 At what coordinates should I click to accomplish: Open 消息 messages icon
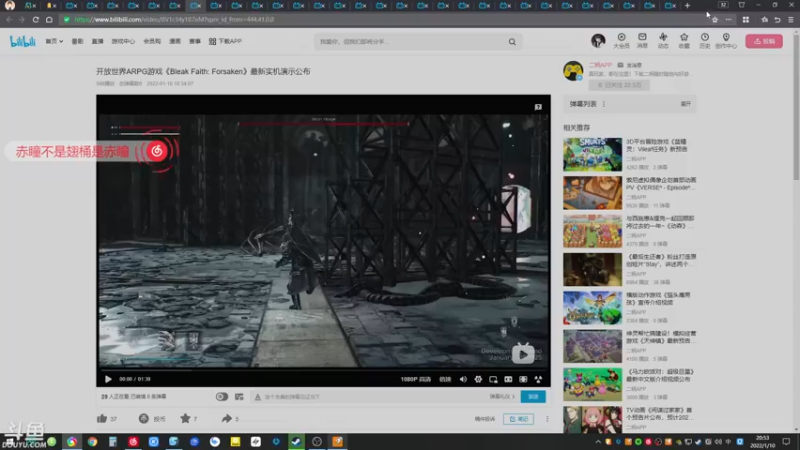[x=642, y=41]
